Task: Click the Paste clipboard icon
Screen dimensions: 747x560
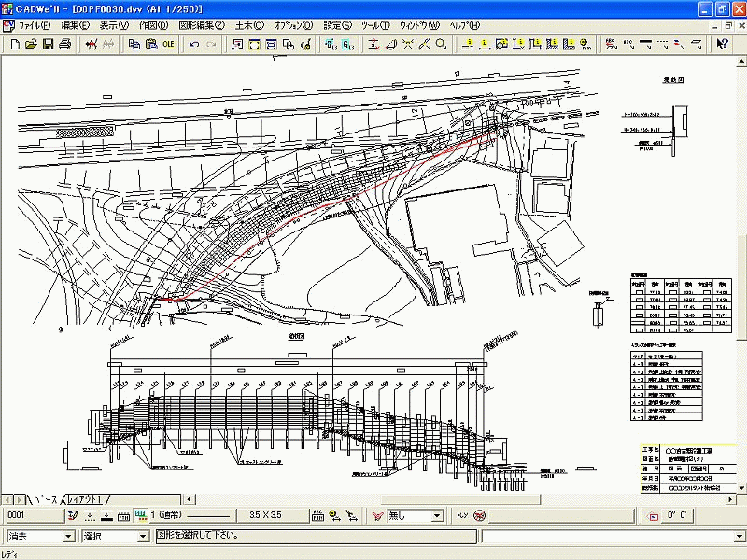Action: 150,44
